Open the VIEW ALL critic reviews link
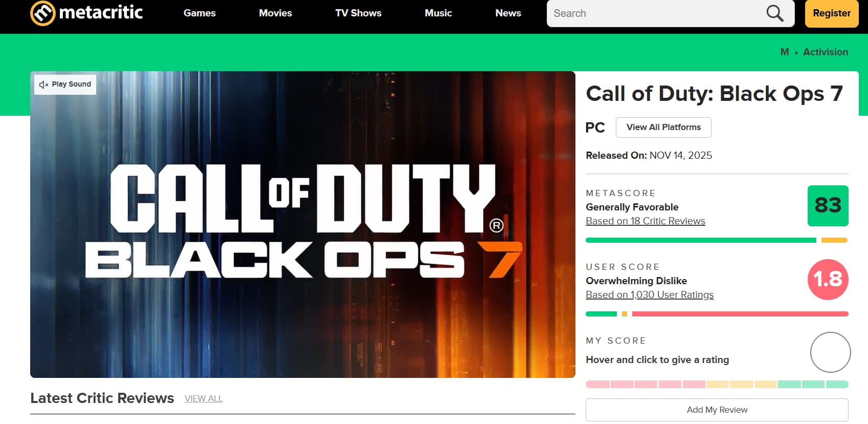The width and height of the screenshot is (868, 424). pyautogui.click(x=204, y=399)
